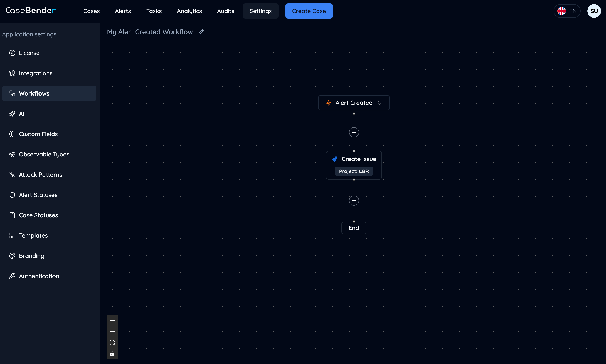Zoom into the canvas using the plus control
This screenshot has height=364, width=606.
112,320
